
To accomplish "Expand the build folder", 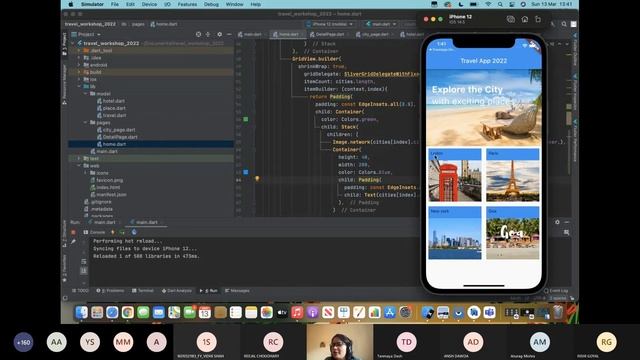I will [x=79, y=72].
